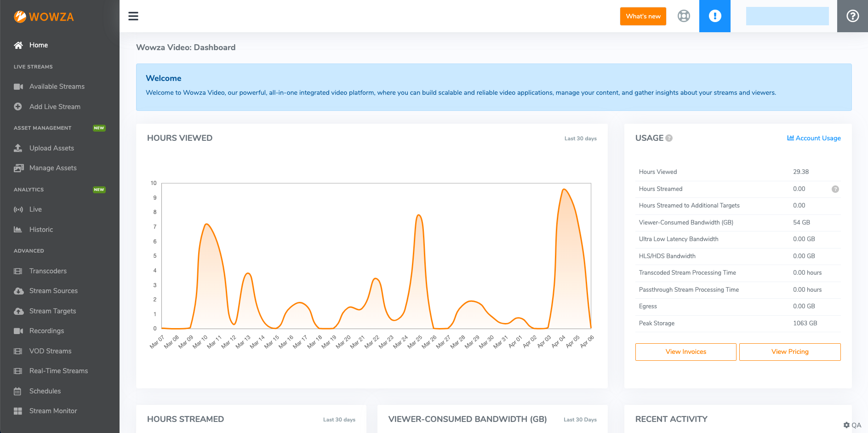Click the View Pricing button

click(x=790, y=352)
